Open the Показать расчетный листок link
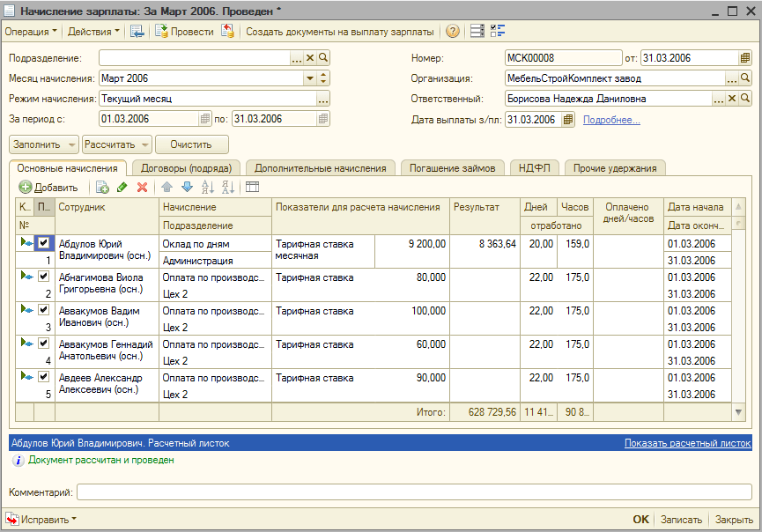 (x=687, y=443)
